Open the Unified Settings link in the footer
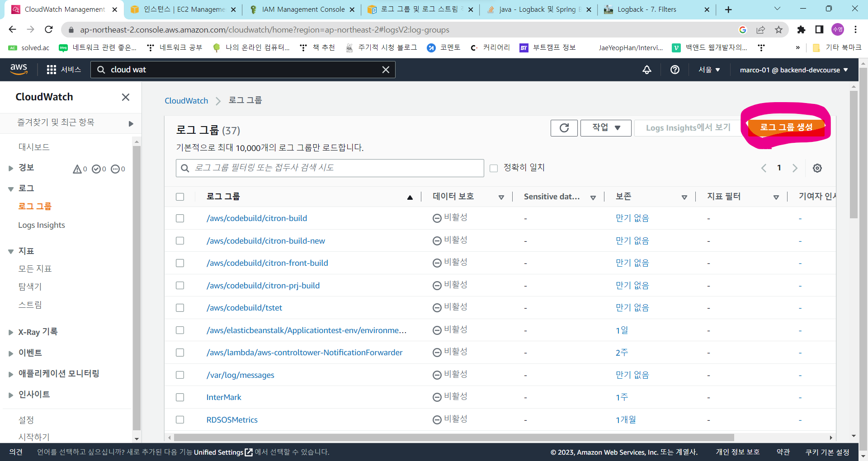The height and width of the screenshot is (461, 868). coord(223,452)
